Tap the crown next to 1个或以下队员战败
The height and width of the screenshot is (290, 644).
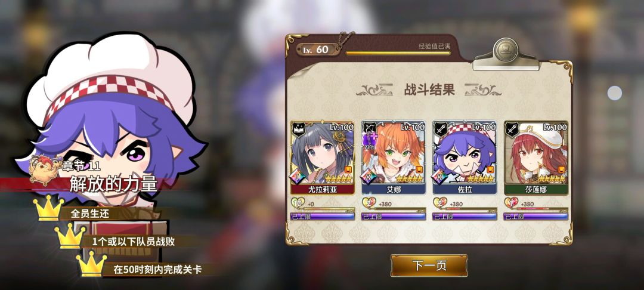point(70,236)
